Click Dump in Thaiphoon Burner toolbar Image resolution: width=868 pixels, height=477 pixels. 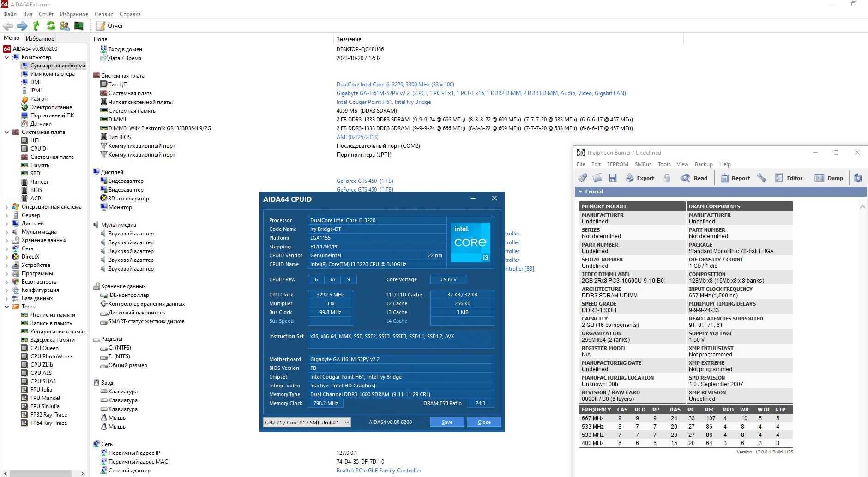pos(829,178)
